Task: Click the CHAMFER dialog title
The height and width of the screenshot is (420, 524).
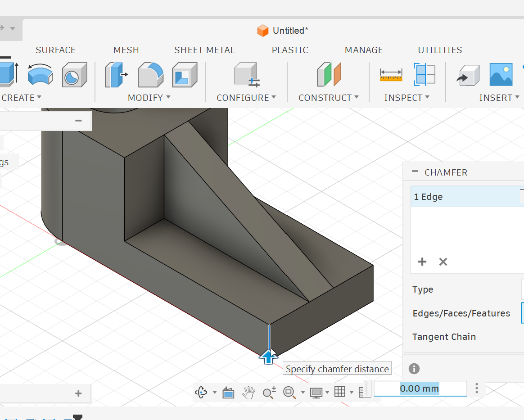Action: click(446, 172)
